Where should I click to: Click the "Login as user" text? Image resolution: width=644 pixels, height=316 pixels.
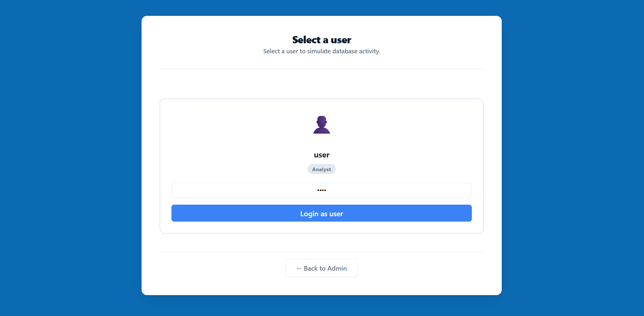click(321, 214)
